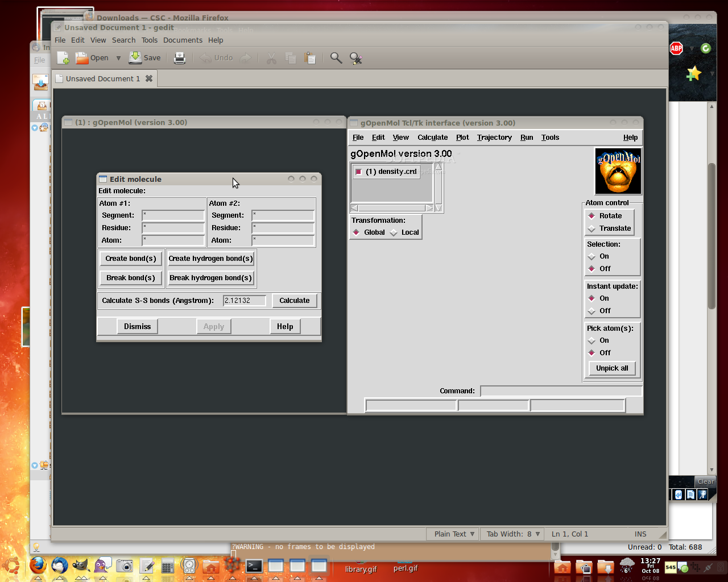Image resolution: width=728 pixels, height=582 pixels.
Task: Open the camera screenshot app in dock
Action: [x=125, y=566]
